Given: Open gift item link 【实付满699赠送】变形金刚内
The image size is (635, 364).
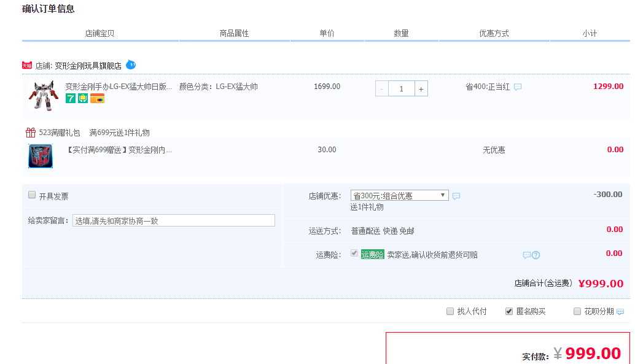Looking at the screenshot, I should click(x=119, y=150).
